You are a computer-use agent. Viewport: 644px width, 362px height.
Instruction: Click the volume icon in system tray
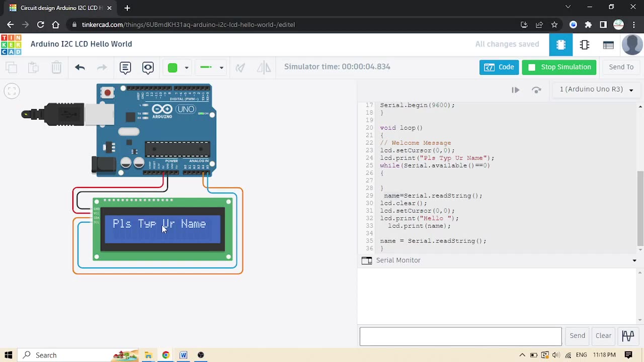tap(556, 355)
